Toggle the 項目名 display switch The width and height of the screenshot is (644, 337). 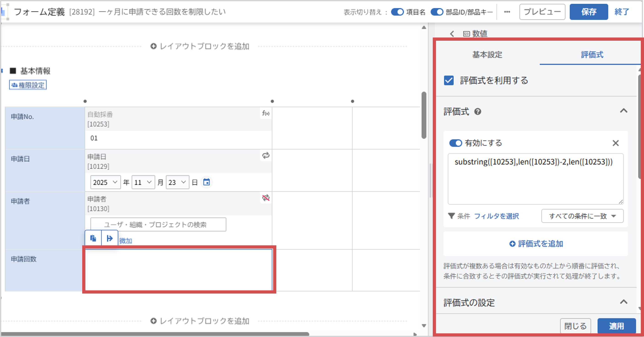397,12
